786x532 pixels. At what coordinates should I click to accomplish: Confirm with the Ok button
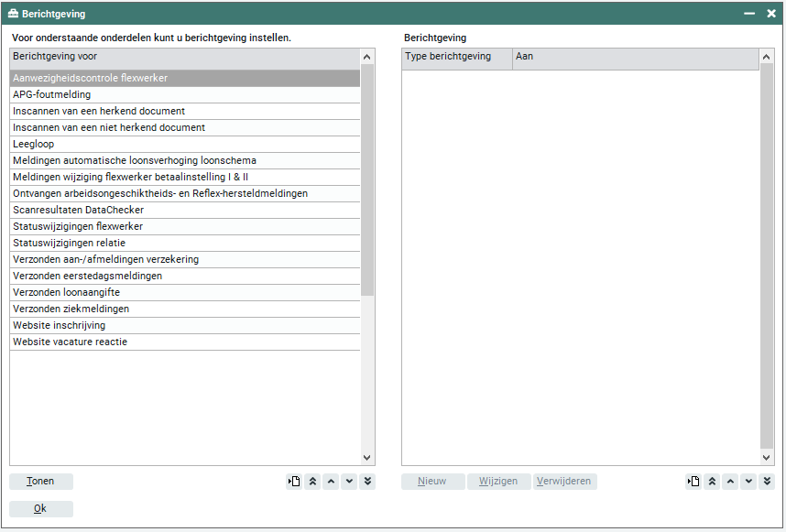(40, 509)
